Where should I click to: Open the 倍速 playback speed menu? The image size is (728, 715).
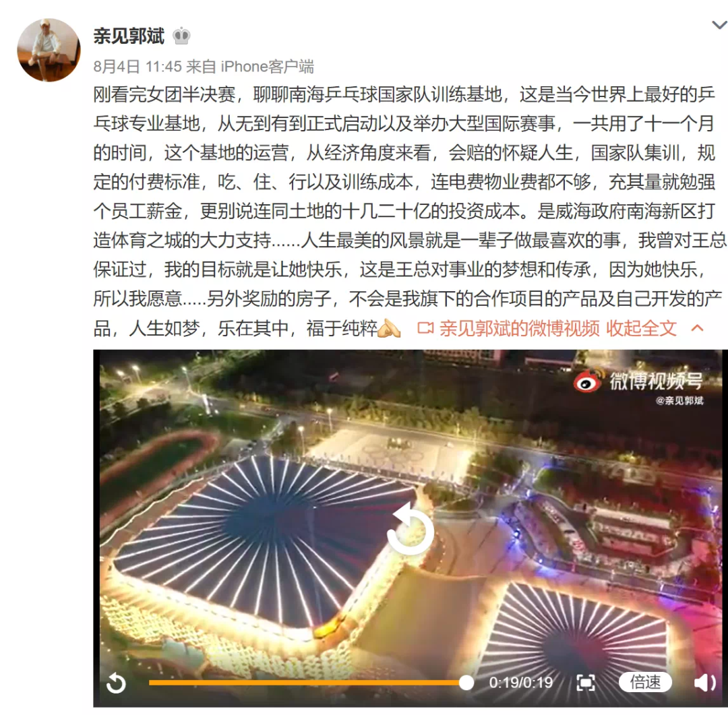click(645, 683)
